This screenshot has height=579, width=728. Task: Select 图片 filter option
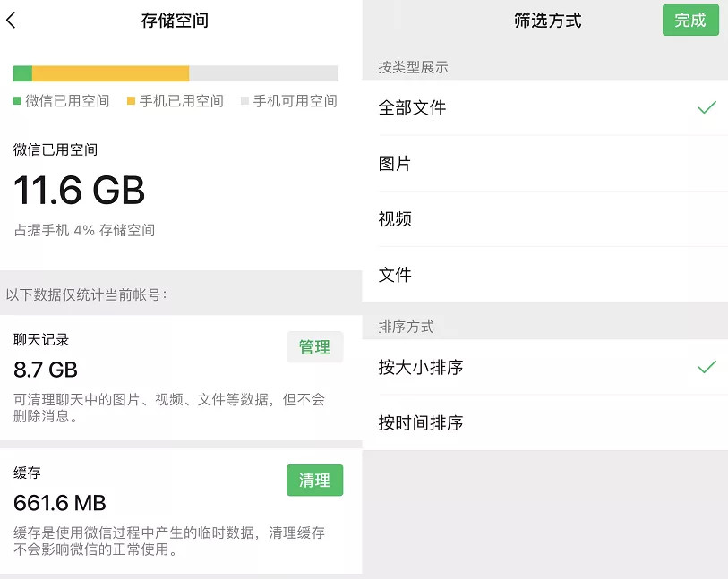(x=545, y=163)
